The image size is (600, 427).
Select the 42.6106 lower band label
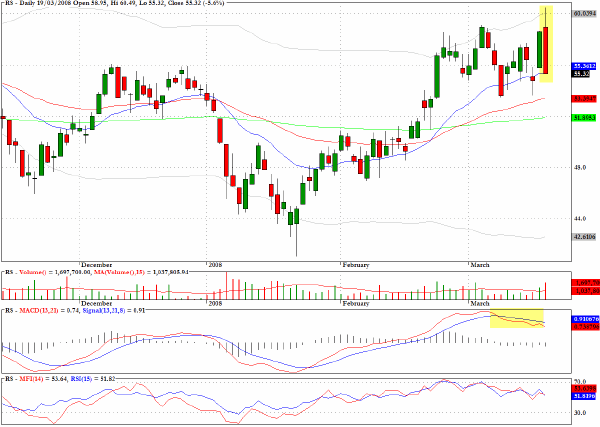pyautogui.click(x=585, y=237)
